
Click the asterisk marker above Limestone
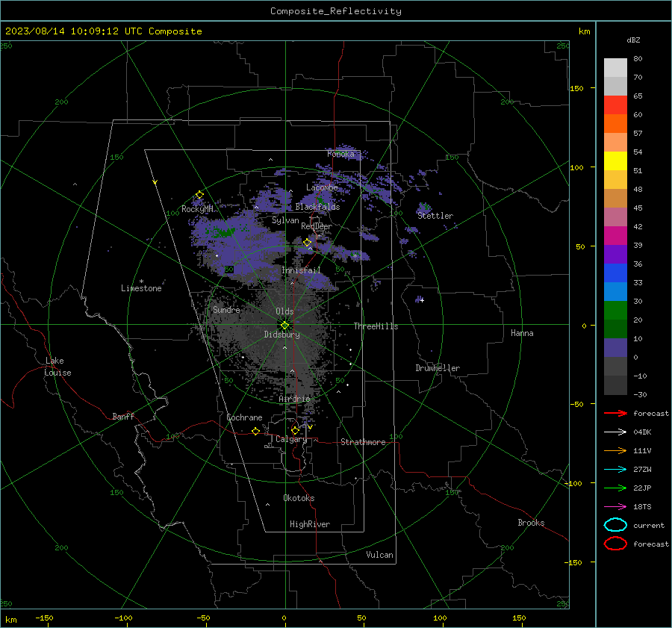pyautogui.click(x=141, y=282)
